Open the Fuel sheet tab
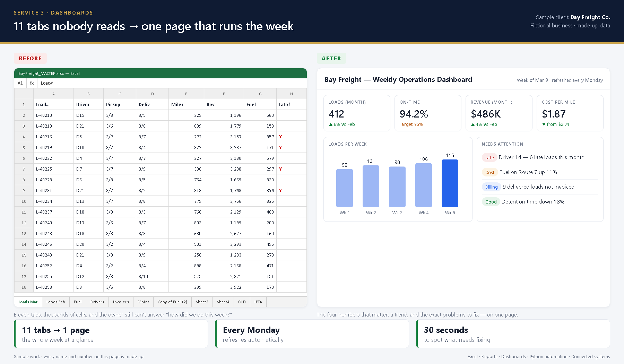Screen dimensions: 624x364 [x=78, y=302]
